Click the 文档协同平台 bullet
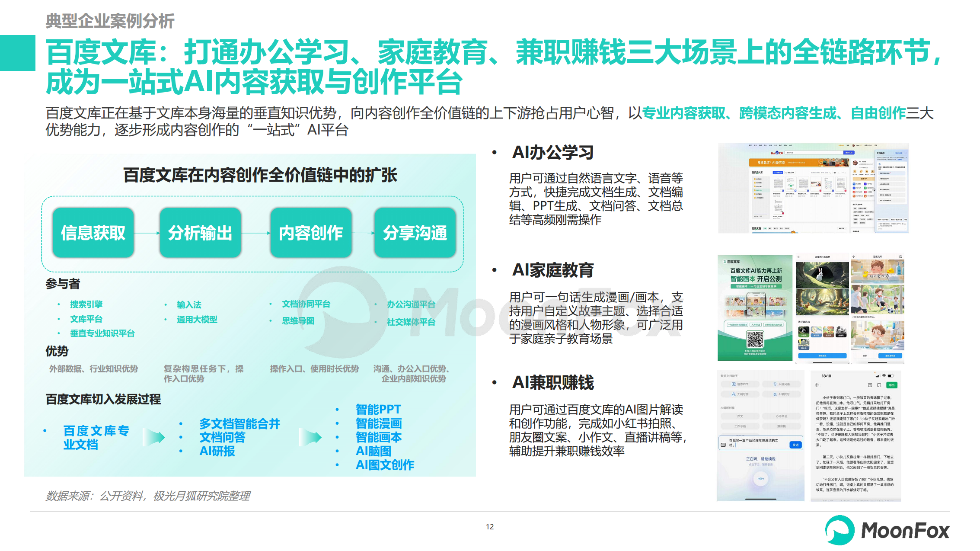 tap(306, 304)
